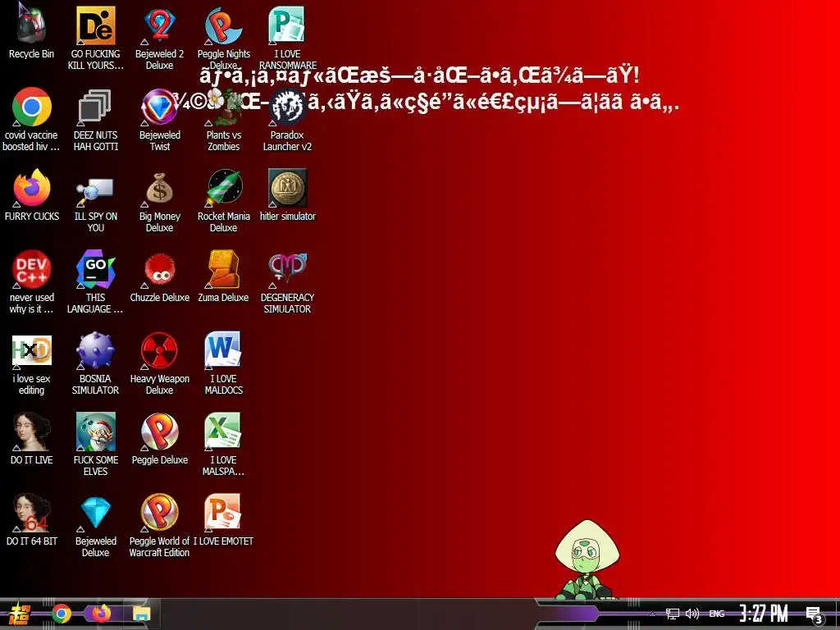Open File Explorer from the taskbar
This screenshot has width=840, height=630.
[x=141, y=614]
